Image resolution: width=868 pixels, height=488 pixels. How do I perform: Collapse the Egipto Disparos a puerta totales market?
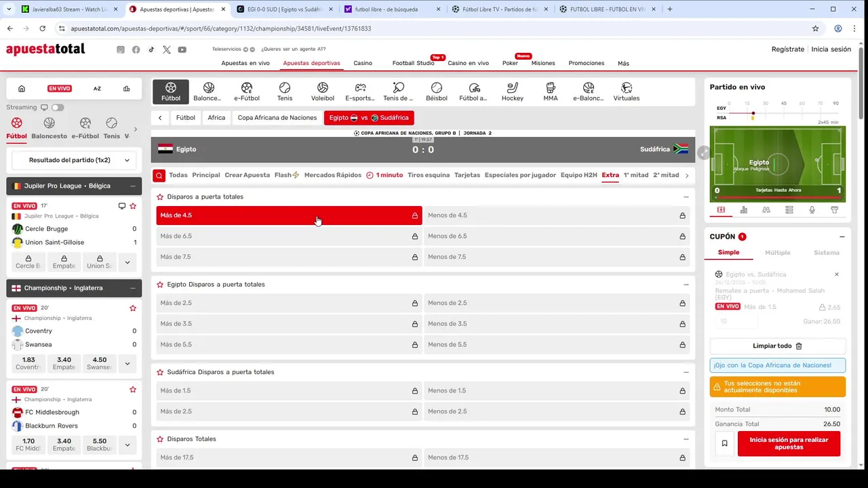[686, 285]
